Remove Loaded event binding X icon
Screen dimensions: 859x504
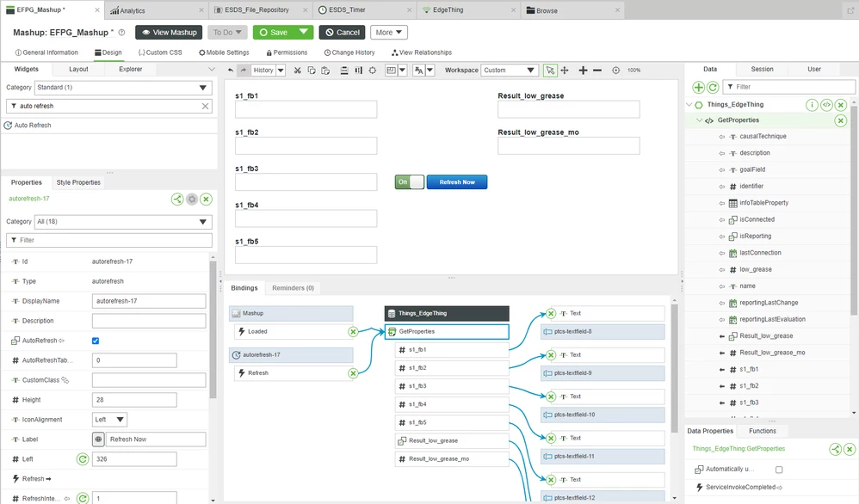354,332
